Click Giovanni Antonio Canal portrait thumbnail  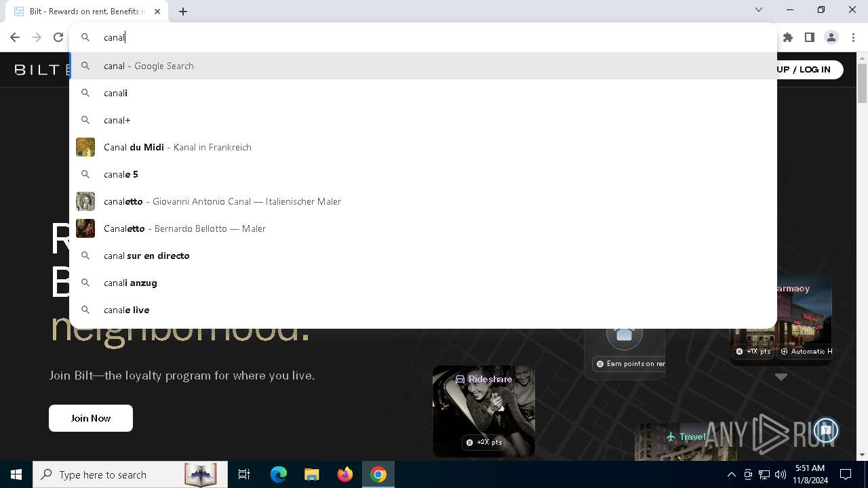click(x=85, y=201)
